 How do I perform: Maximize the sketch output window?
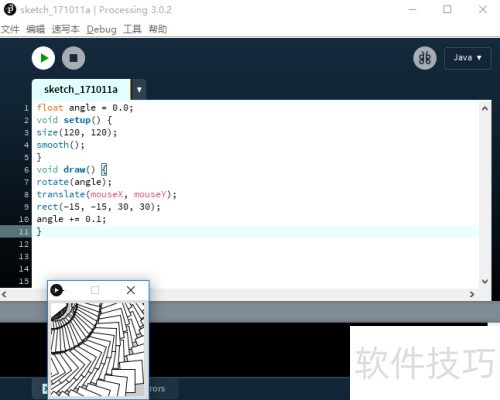(x=95, y=290)
